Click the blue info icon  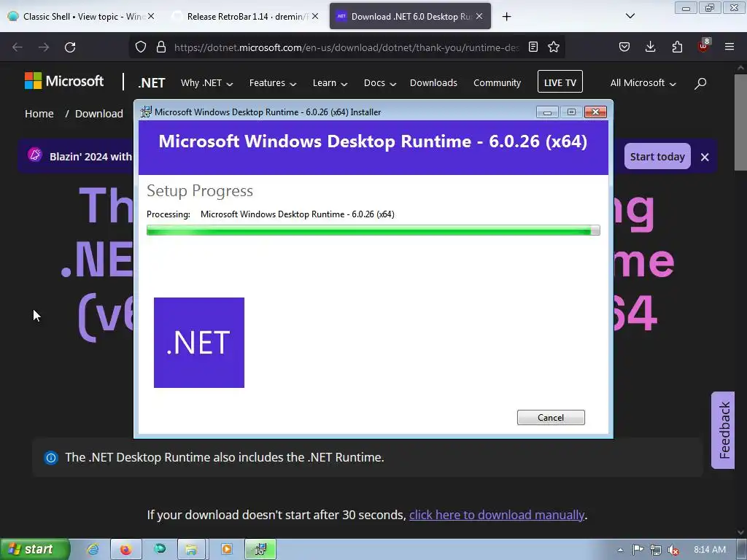pos(50,458)
